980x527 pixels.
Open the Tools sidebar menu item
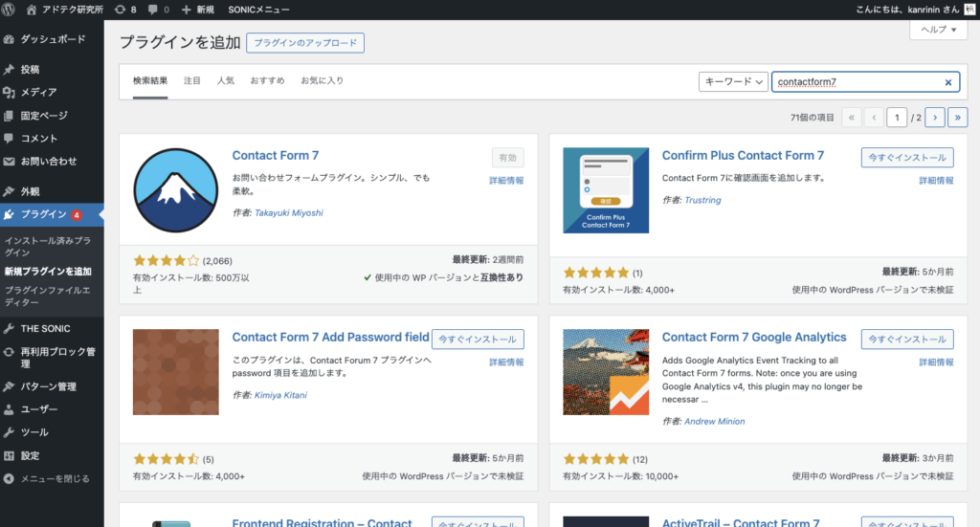34,432
